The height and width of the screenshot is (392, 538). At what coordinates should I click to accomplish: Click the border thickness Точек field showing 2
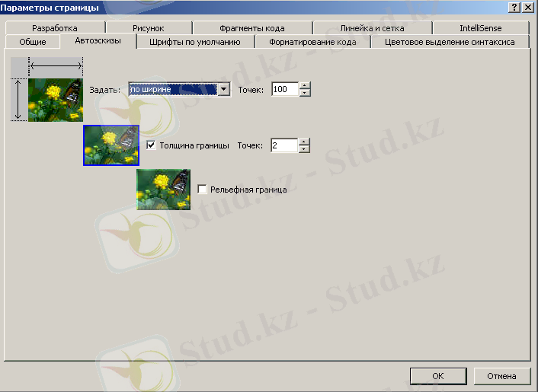(x=284, y=145)
